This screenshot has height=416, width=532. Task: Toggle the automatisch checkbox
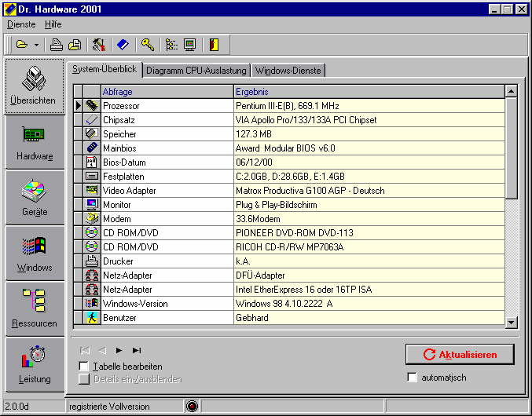413,378
